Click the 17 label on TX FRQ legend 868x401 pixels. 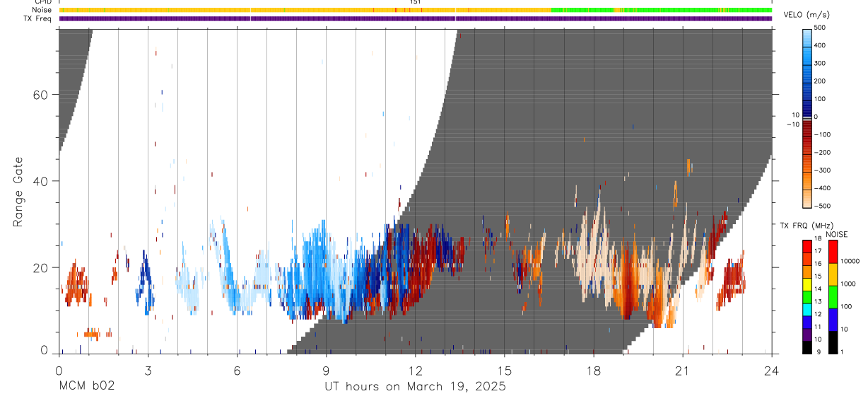coord(818,251)
